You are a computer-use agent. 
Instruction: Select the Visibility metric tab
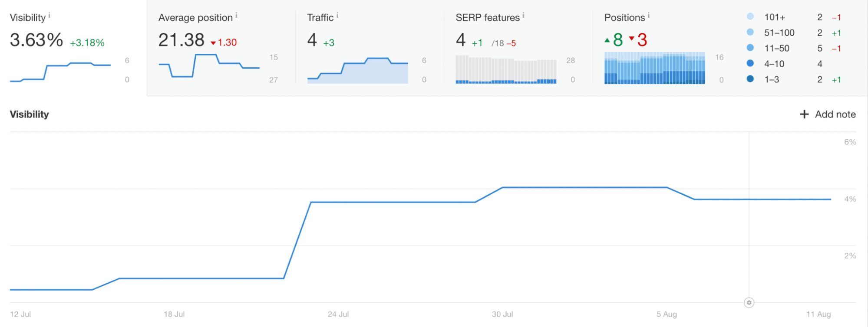pos(73,48)
